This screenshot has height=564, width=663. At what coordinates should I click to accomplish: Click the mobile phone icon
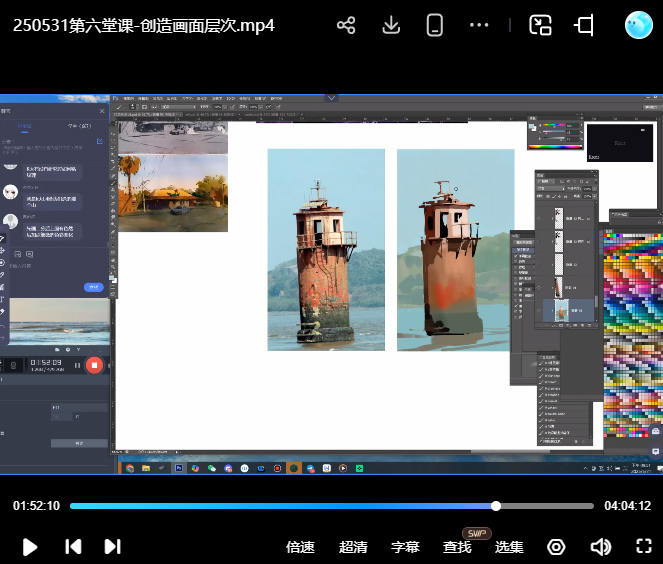435,26
